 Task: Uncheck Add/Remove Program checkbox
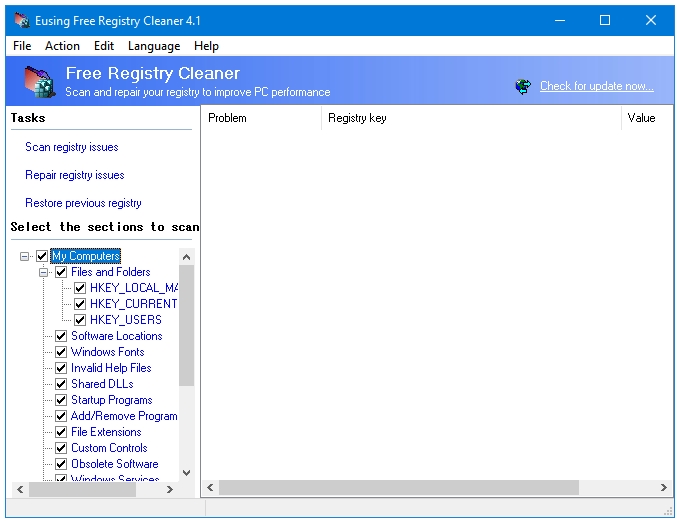tap(61, 416)
